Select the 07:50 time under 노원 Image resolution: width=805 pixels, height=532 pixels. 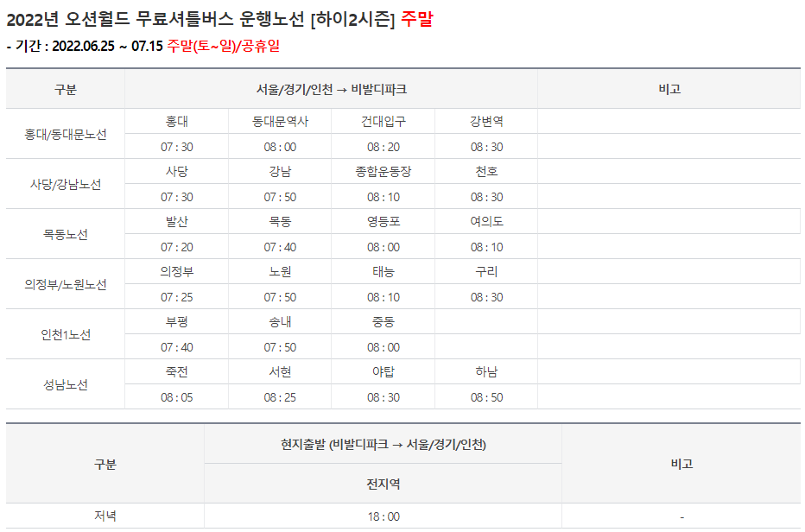pyautogui.click(x=280, y=297)
